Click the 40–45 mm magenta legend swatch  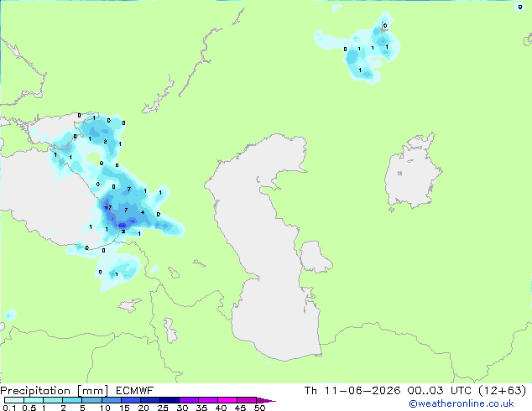pos(227,400)
